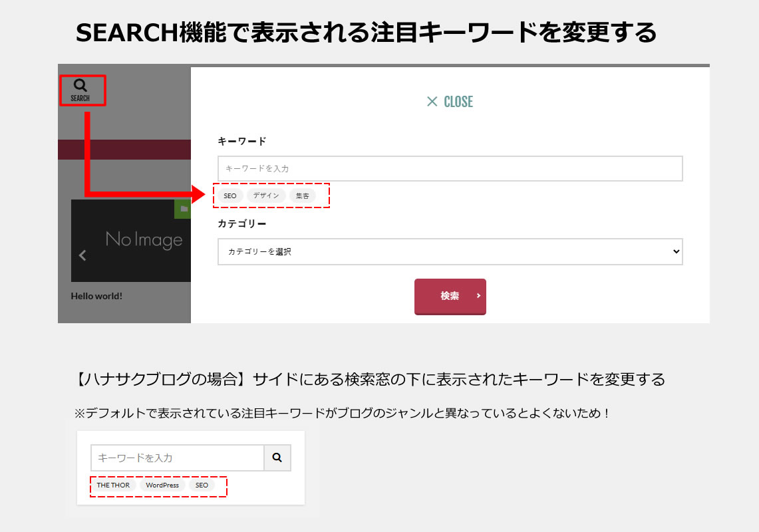This screenshot has width=759, height=532.
Task: Click the 検索 search button
Action: [x=450, y=297]
